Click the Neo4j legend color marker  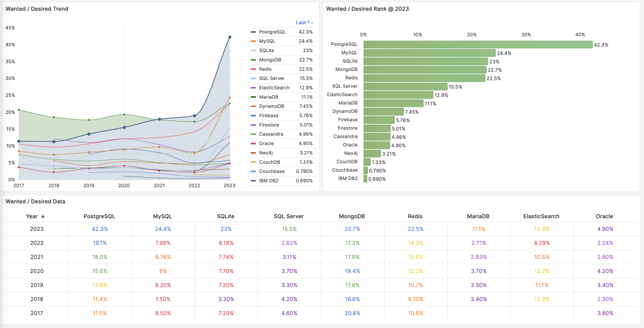pyautogui.click(x=253, y=153)
